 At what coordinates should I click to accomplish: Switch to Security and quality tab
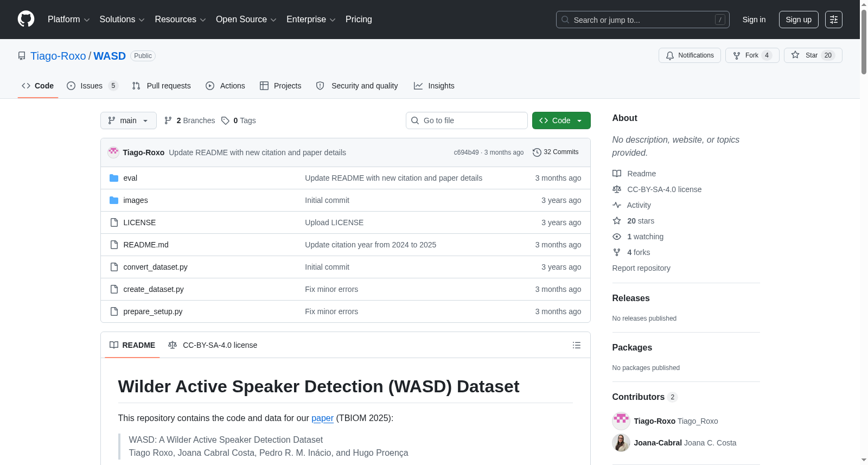coord(357,86)
